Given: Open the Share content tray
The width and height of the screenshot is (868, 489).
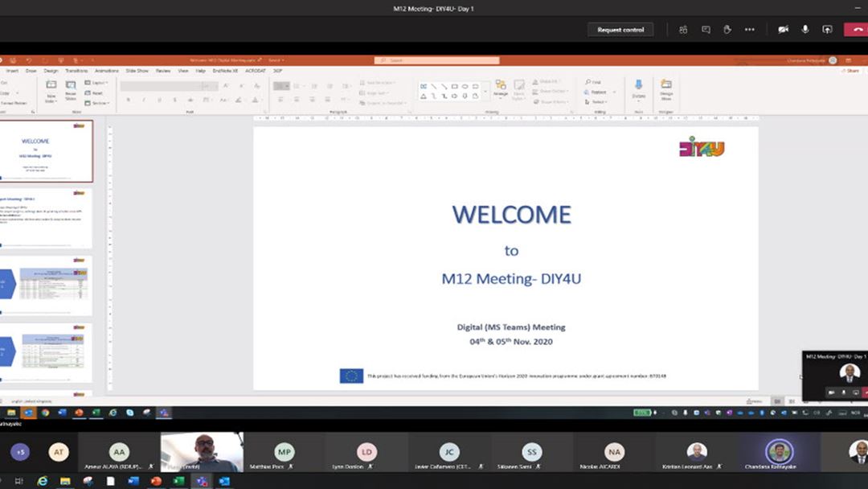Looking at the screenshot, I should (827, 30).
